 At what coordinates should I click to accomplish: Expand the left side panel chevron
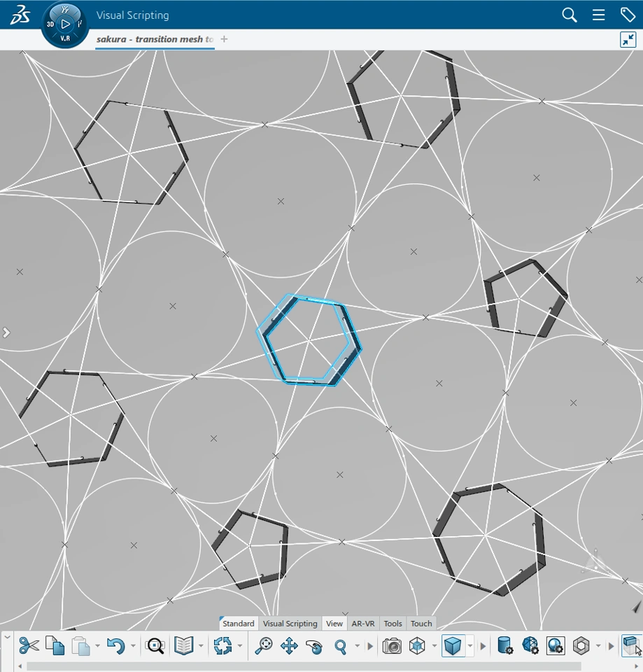click(6, 332)
